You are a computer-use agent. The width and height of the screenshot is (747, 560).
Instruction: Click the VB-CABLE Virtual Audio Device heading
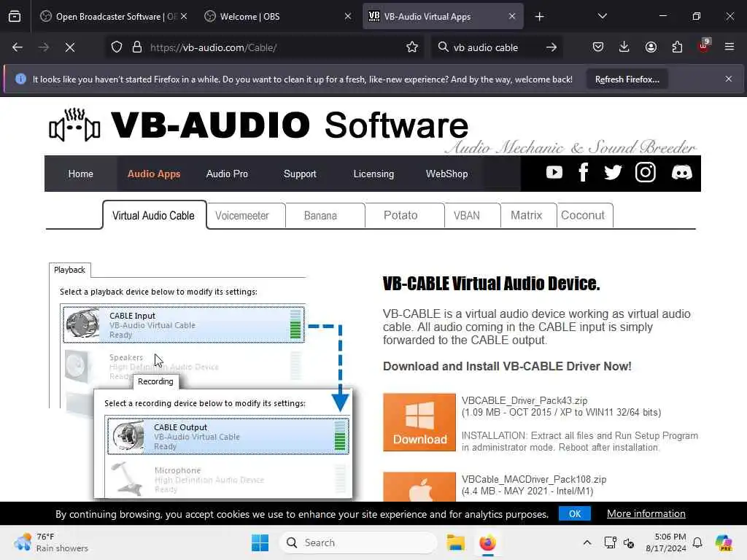tap(491, 284)
